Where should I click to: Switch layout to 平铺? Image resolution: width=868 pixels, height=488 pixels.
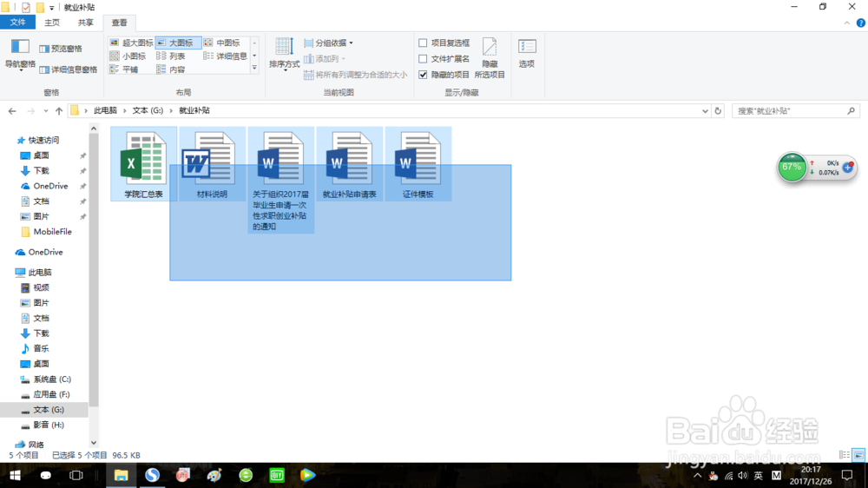click(x=124, y=69)
